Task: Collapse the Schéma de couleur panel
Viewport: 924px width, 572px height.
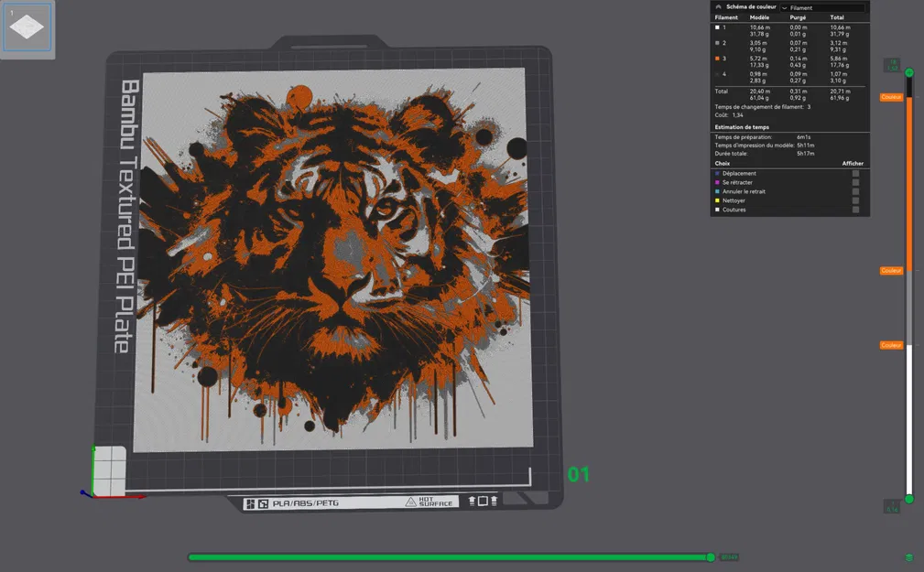Action: pos(718,7)
